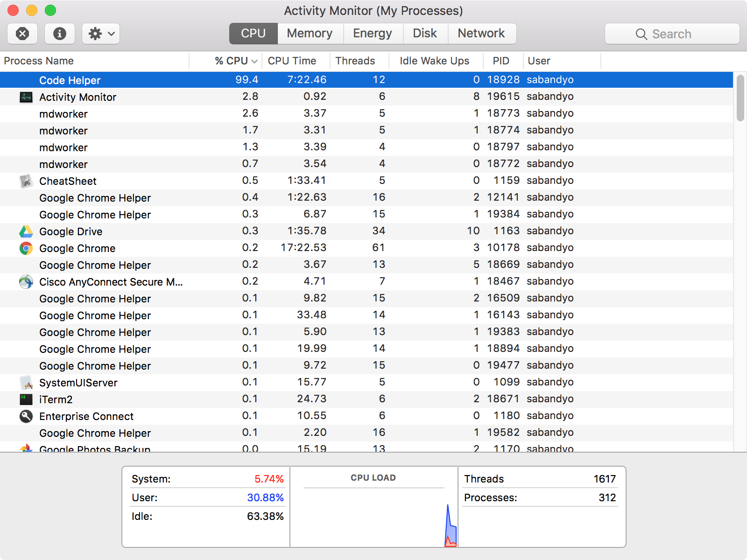Click the Activity Monitor app icon in list

[26, 97]
